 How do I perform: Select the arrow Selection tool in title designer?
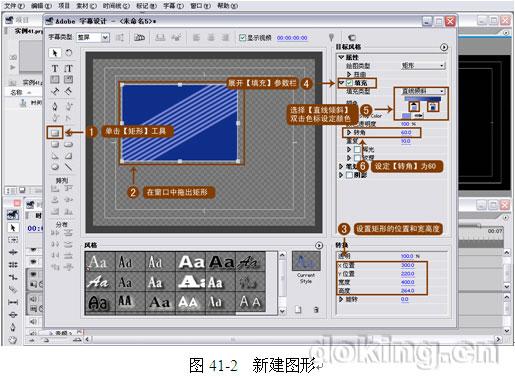[x=55, y=53]
